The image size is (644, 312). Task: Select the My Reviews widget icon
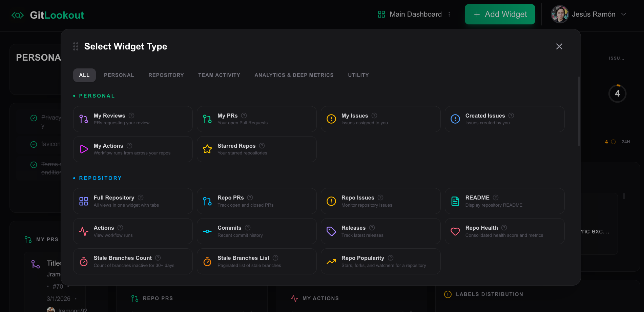click(84, 119)
